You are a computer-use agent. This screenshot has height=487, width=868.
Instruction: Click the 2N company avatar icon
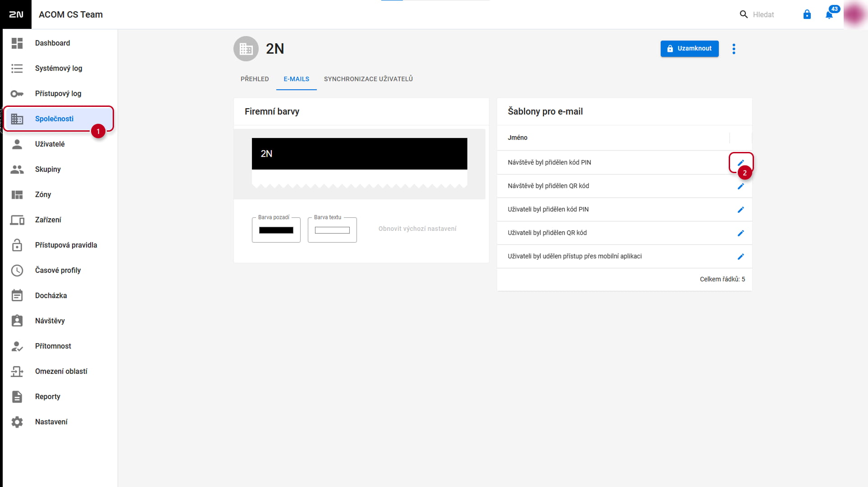[x=246, y=49]
